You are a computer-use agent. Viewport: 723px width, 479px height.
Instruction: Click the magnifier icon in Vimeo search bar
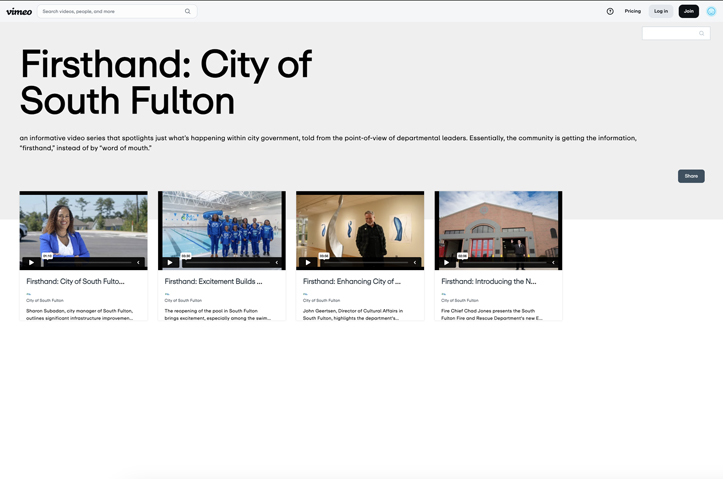pyautogui.click(x=188, y=12)
